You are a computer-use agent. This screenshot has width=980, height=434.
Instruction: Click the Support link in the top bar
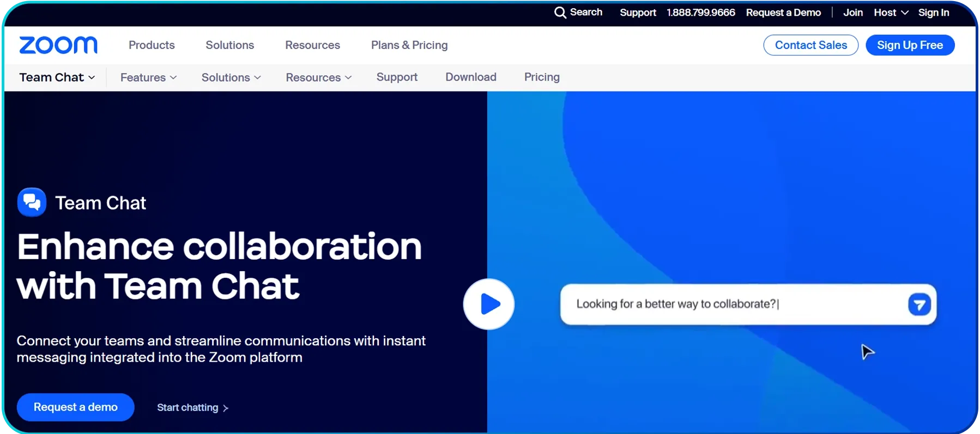[638, 13]
